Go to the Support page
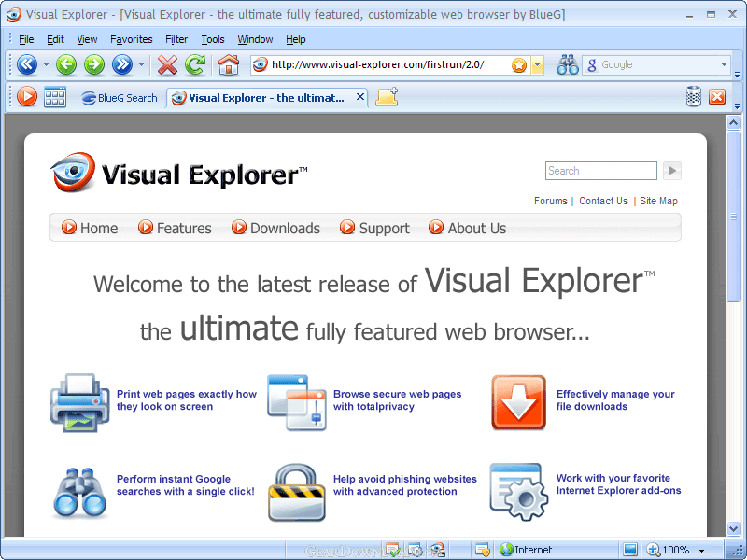Screen dimensions: 747x560 (x=374, y=228)
